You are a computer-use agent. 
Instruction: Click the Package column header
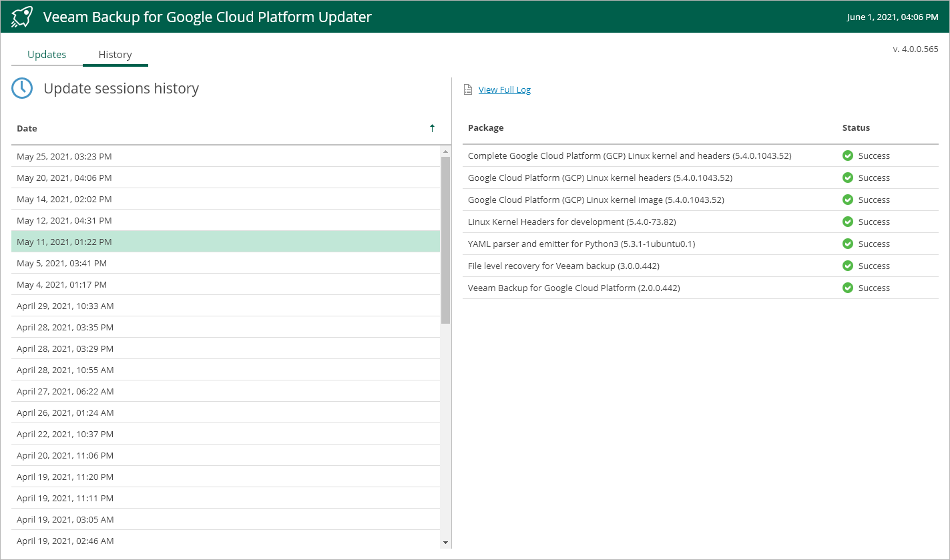point(485,127)
